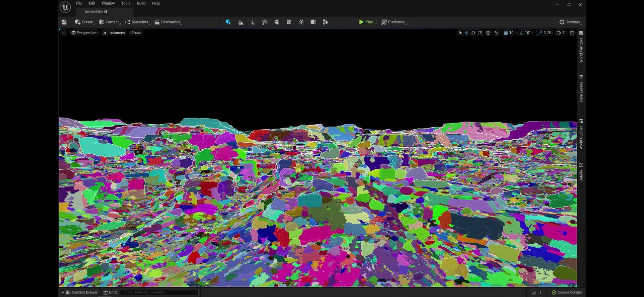This screenshot has width=644, height=297.
Task: Switch to Animation mode icon with running figure
Action: pos(301,22)
